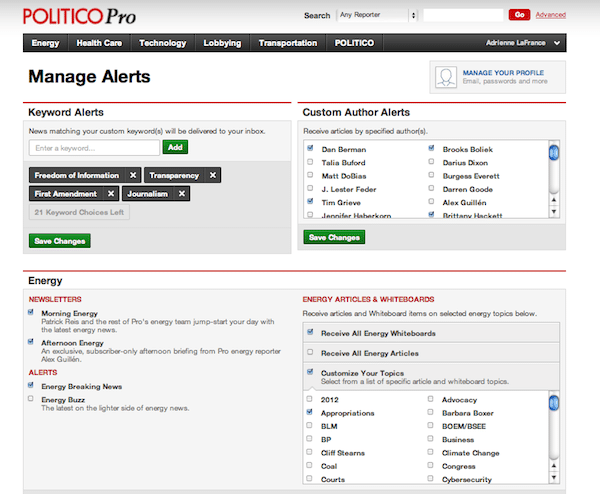Check the Burgess Everett author checkbox
The height and width of the screenshot is (494, 600).
[x=431, y=175]
